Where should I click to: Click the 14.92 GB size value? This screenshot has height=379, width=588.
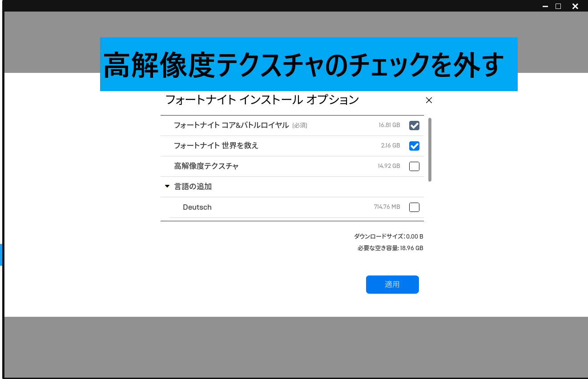389,166
